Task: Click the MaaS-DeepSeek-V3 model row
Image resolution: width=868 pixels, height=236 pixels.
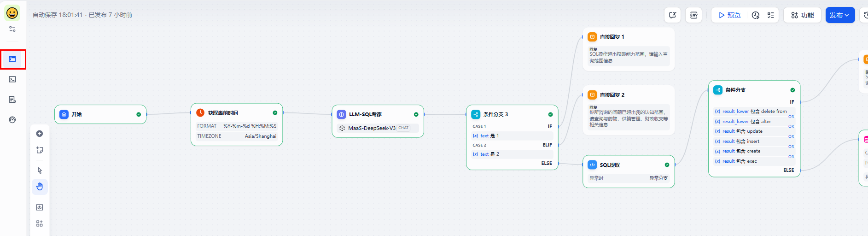Action: 378,128
